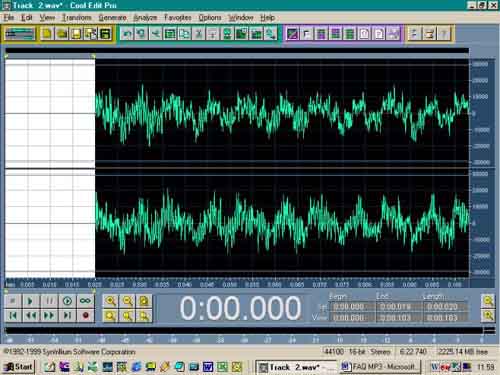Image resolution: width=500 pixels, height=375 pixels.
Task: Click the lower vertical zoom magnifier at far right
Action: [488, 315]
